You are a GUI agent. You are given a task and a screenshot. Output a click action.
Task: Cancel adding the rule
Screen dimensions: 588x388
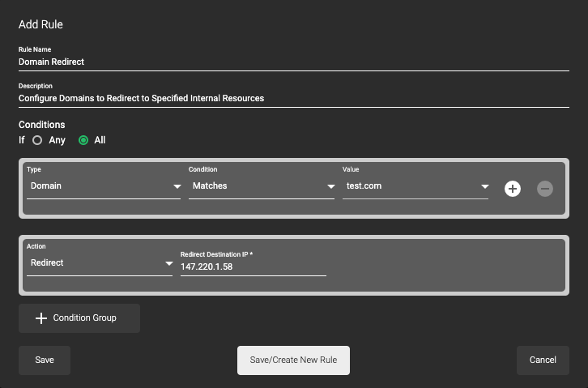(x=543, y=360)
